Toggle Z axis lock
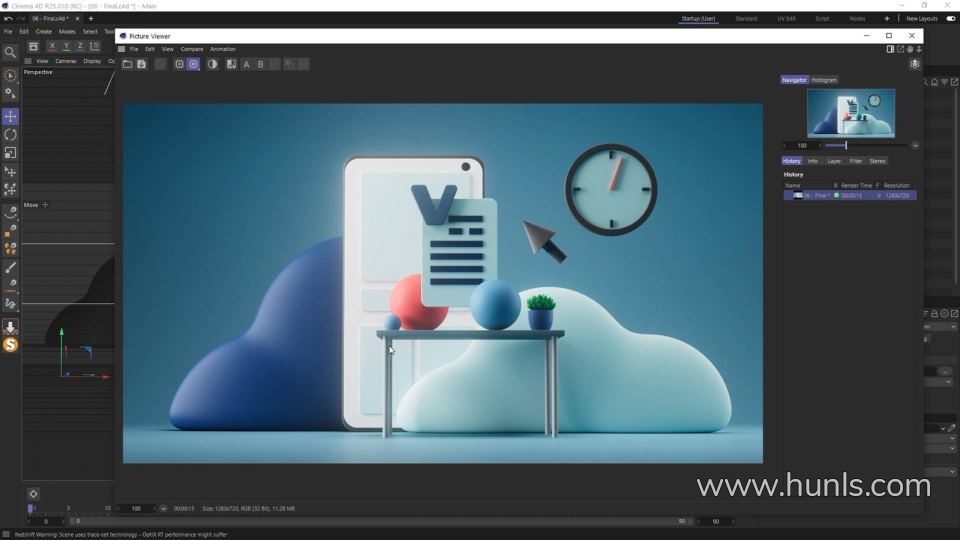 80,47
